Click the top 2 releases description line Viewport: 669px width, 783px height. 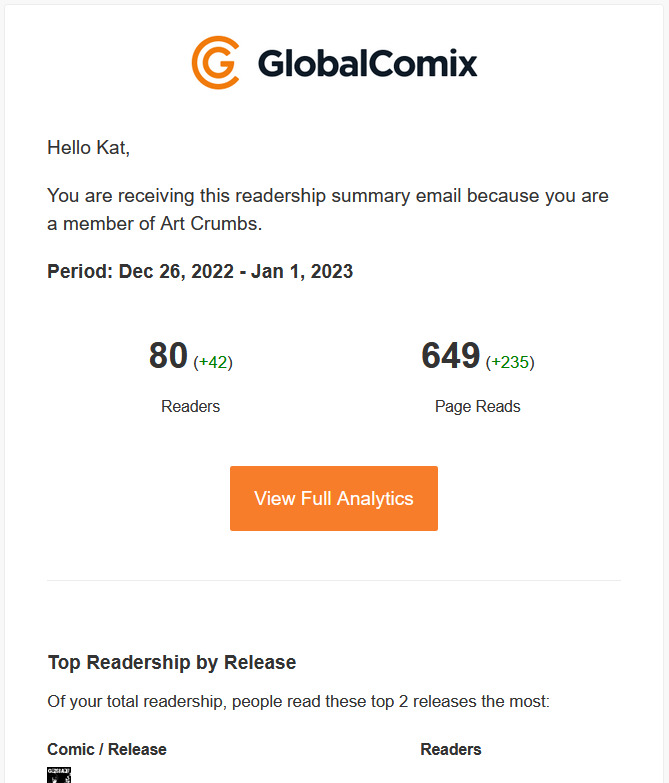(x=298, y=701)
